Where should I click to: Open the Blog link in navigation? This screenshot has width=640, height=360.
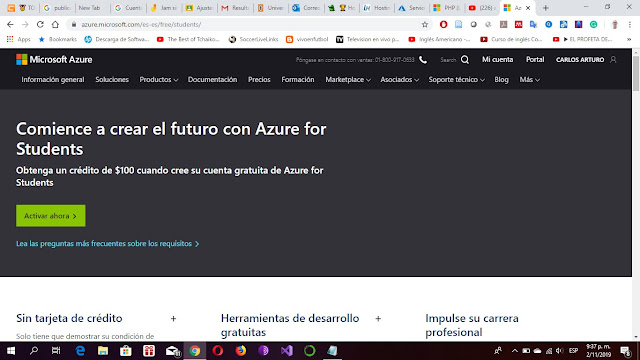click(501, 80)
